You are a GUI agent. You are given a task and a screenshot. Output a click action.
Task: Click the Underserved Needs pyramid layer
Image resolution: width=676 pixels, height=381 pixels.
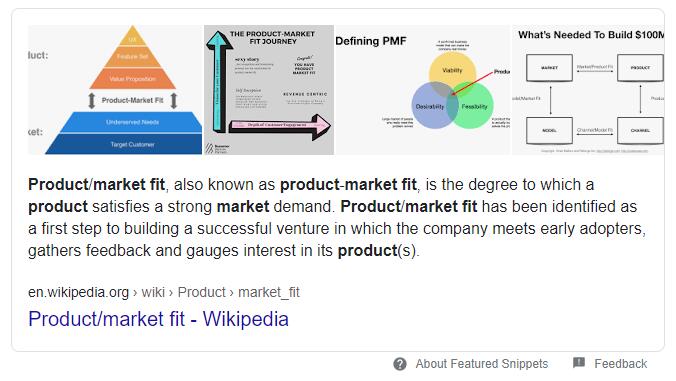click(131, 122)
